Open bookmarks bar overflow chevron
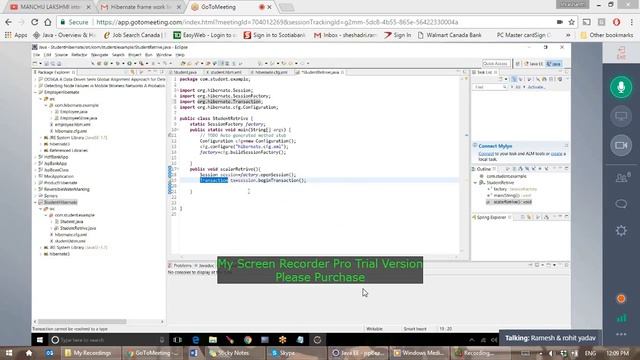 click(567, 35)
